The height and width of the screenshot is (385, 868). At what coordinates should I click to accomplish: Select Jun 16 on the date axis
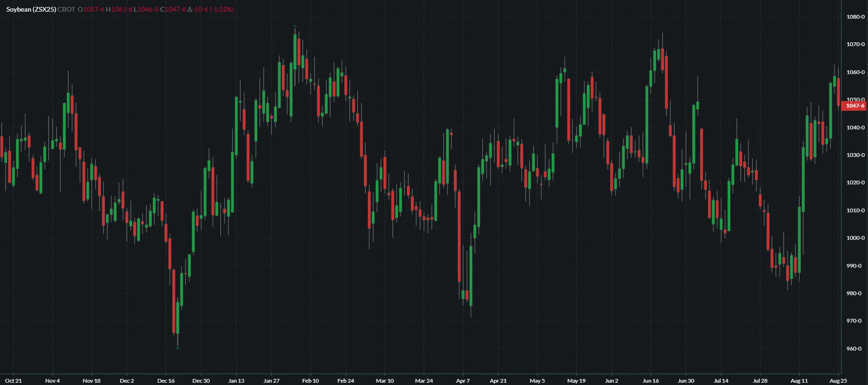[650, 381]
